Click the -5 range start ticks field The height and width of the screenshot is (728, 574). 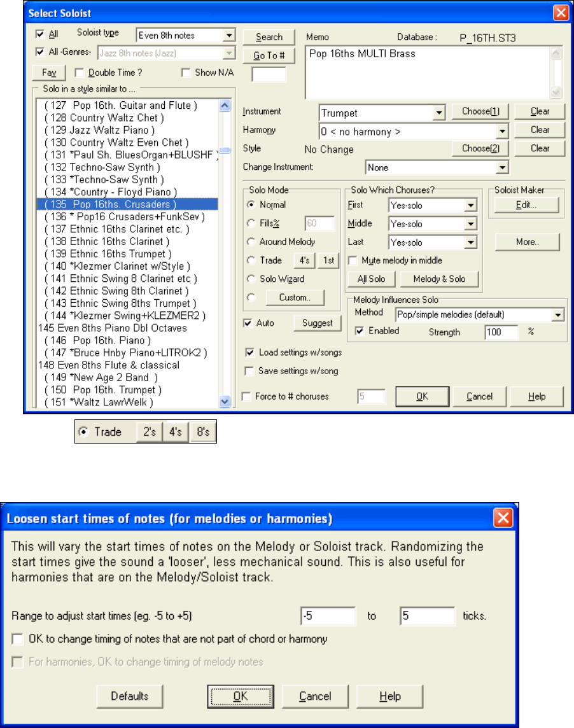point(328,616)
